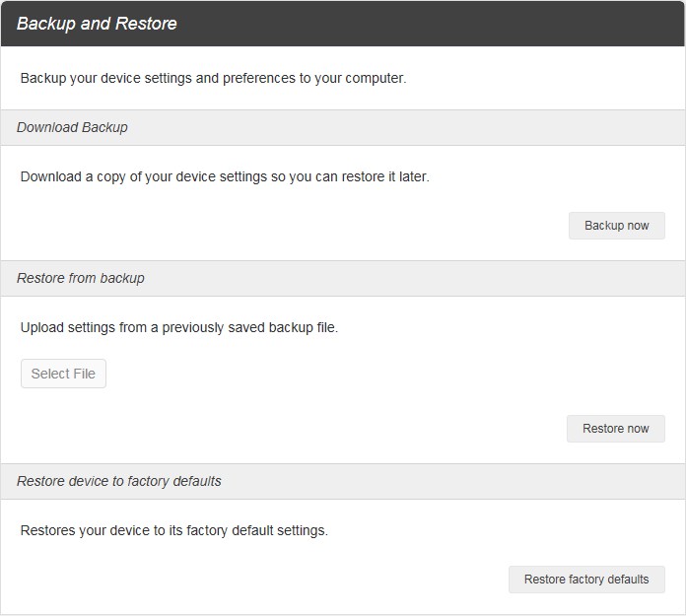
Task: Open file picker using Select File
Action: click(63, 374)
